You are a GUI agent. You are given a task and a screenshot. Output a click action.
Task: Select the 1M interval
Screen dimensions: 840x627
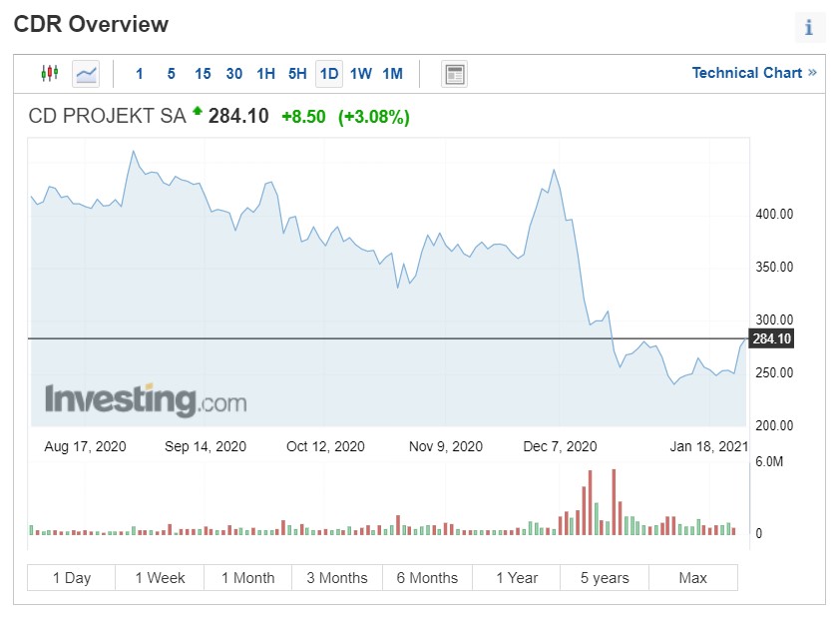click(x=393, y=74)
